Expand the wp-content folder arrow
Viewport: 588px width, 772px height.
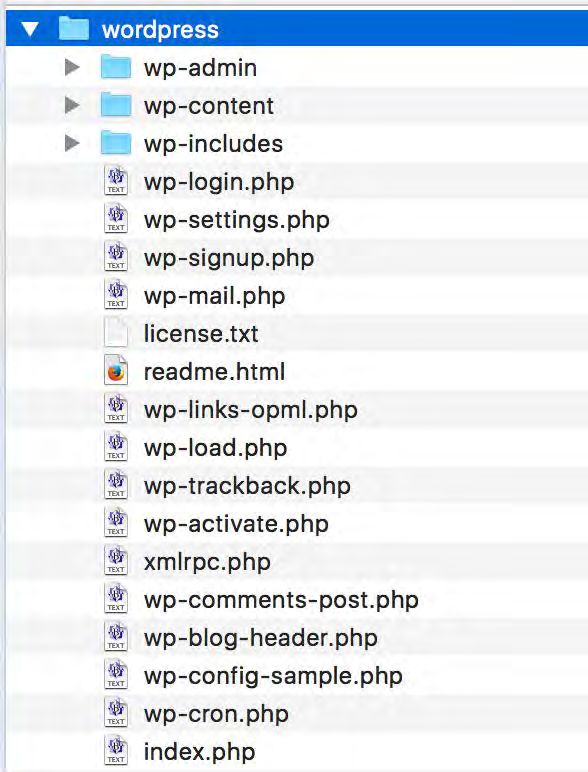tap(72, 105)
